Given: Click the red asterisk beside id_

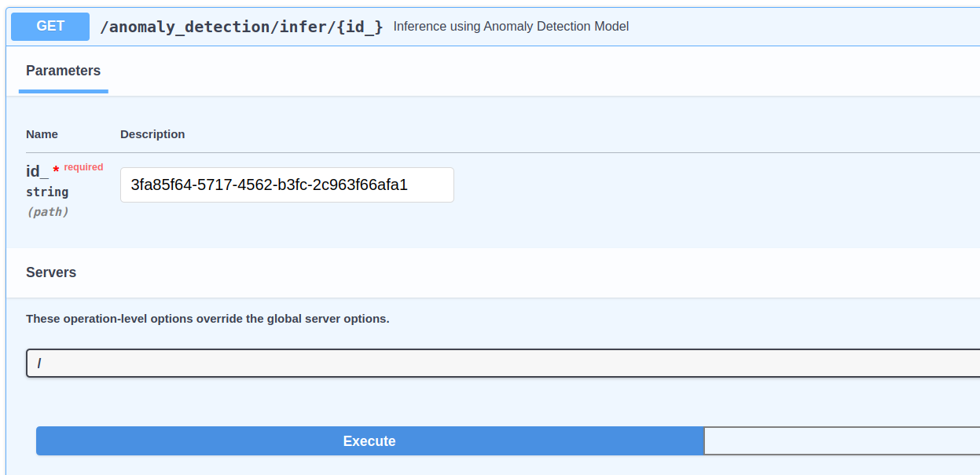Looking at the screenshot, I should click(x=56, y=170).
